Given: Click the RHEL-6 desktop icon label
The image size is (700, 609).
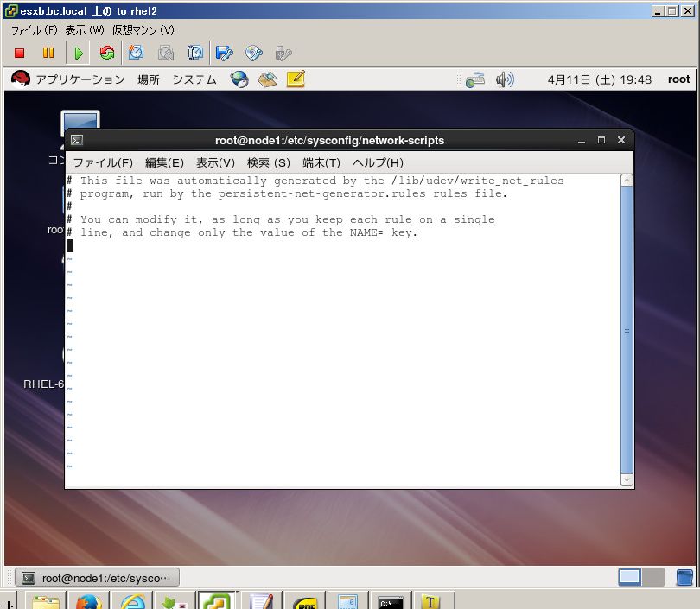Looking at the screenshot, I should (x=43, y=384).
